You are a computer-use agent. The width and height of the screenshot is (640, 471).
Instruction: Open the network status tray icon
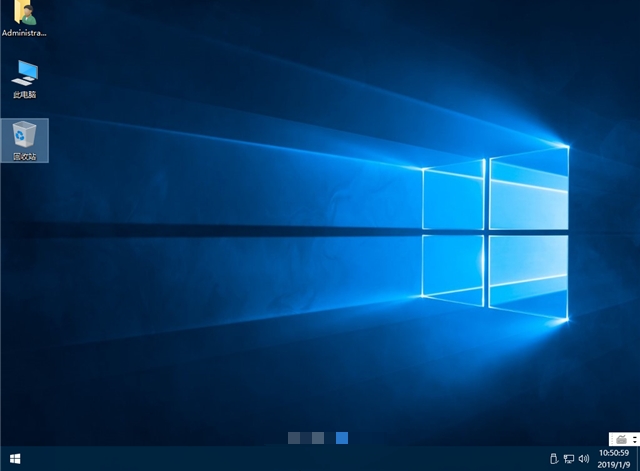coord(568,460)
